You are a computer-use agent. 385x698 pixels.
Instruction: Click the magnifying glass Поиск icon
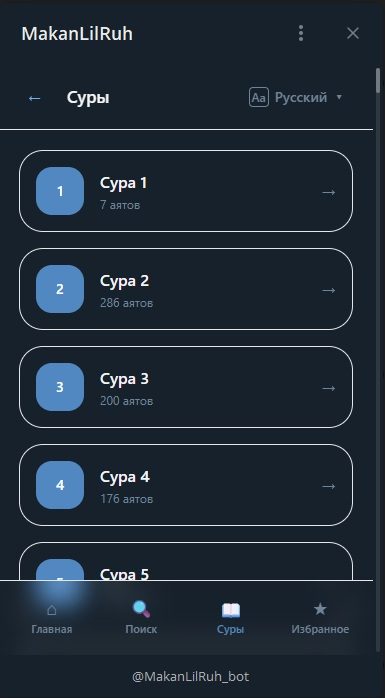(141, 609)
